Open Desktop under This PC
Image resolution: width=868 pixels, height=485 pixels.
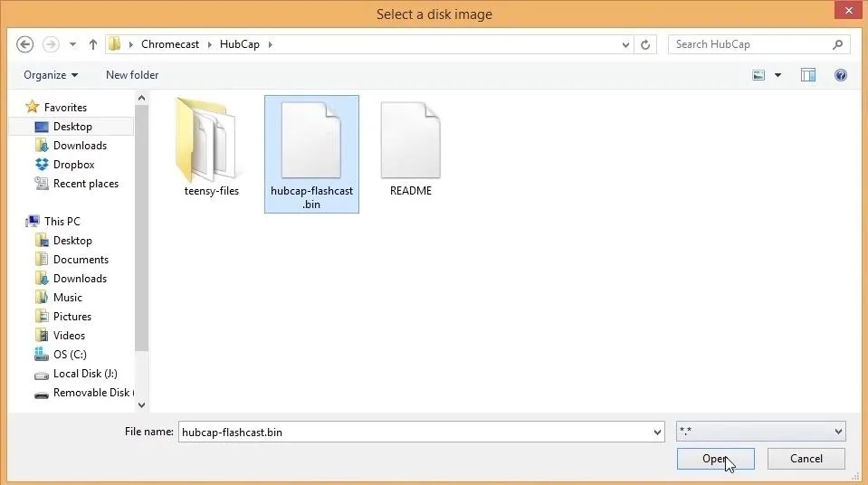[72, 241]
